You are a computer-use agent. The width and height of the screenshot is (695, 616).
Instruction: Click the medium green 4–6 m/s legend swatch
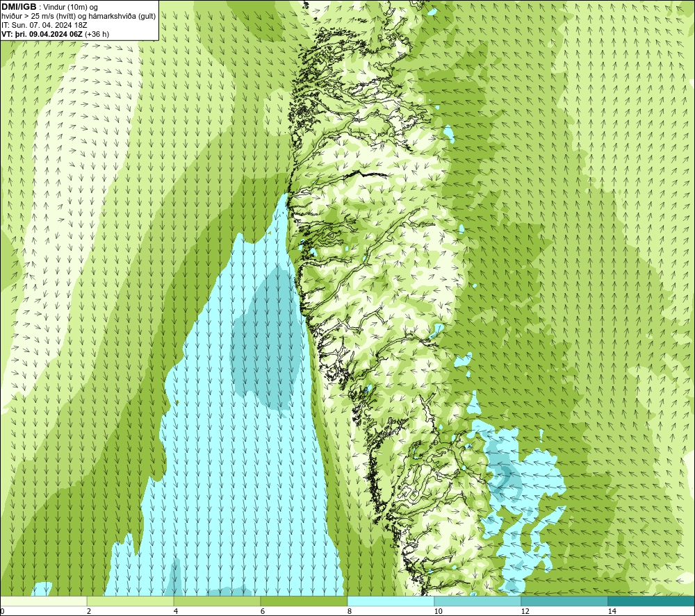pos(217,601)
